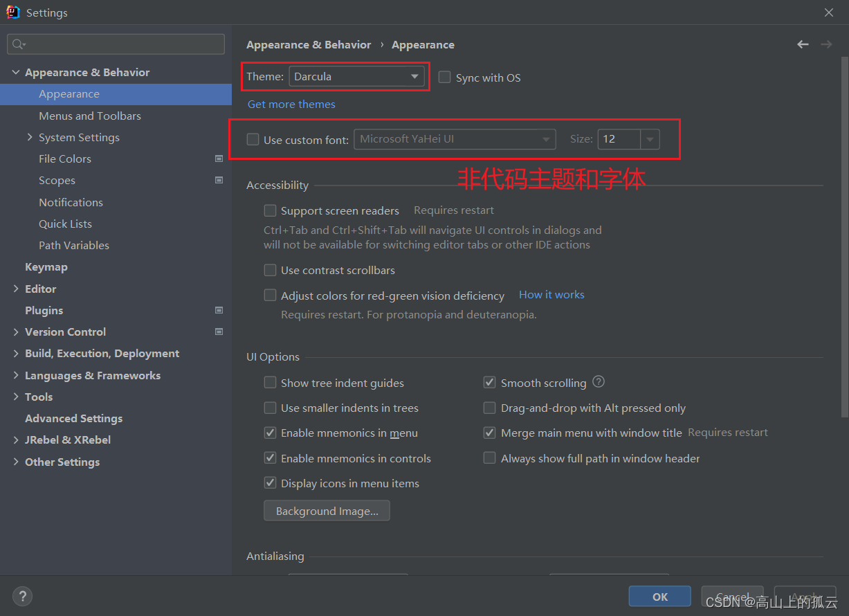Expand the Editor tree node
Viewport: 849px width, 616px height.
pyautogui.click(x=16, y=289)
